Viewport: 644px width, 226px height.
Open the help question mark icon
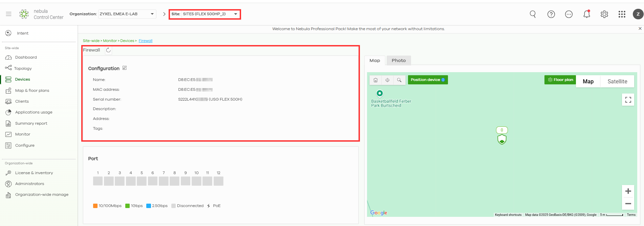[551, 14]
